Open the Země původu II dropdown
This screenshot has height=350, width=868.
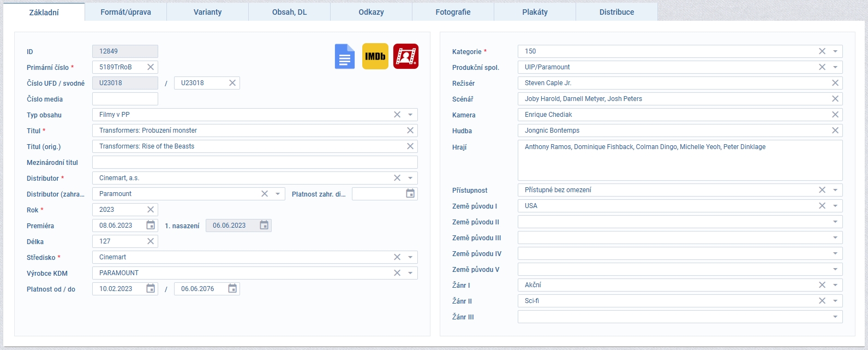(x=835, y=222)
